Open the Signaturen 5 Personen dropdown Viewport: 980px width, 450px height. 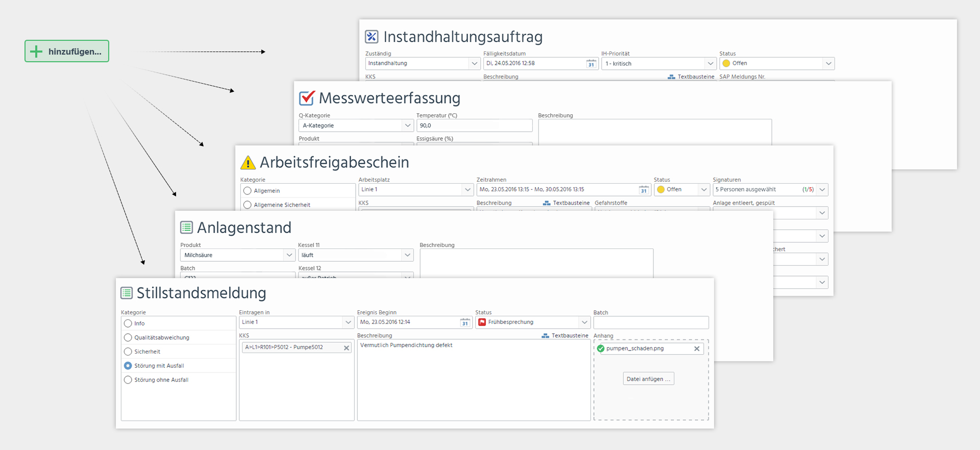pyautogui.click(x=822, y=190)
